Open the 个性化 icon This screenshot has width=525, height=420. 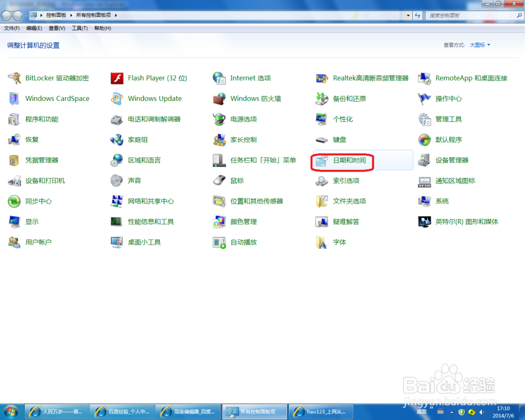[322, 119]
